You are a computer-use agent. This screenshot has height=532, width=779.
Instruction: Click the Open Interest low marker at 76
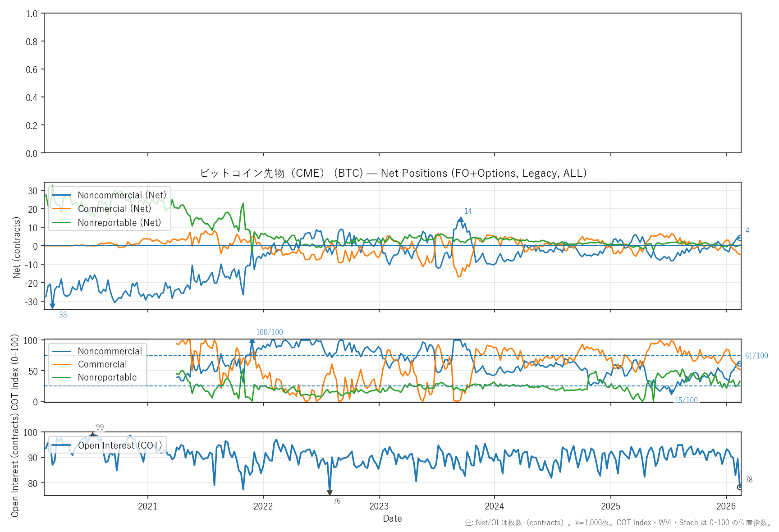(330, 493)
